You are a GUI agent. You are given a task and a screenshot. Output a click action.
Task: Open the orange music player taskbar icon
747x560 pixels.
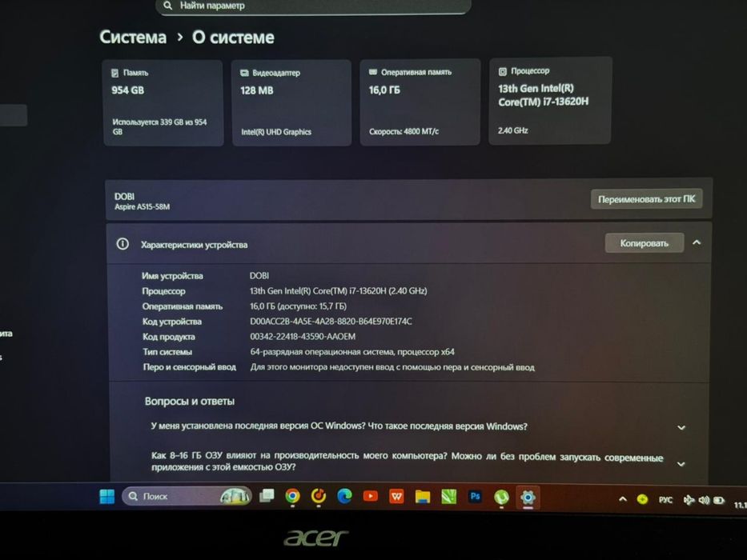318,497
